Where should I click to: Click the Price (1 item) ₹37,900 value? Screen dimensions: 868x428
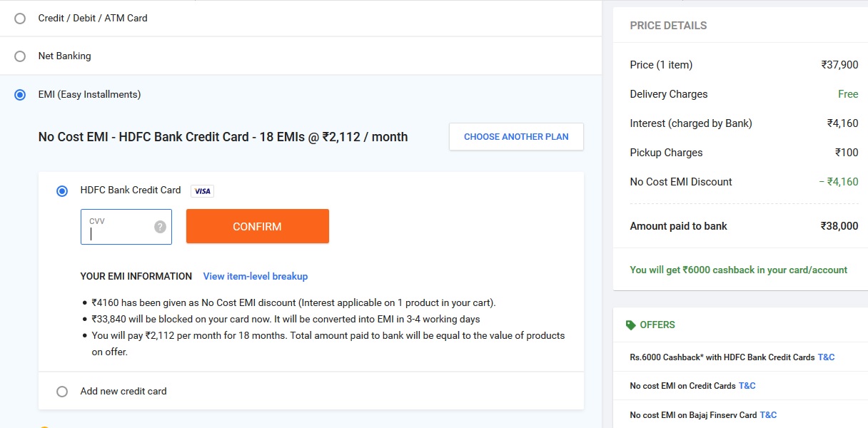pos(839,65)
